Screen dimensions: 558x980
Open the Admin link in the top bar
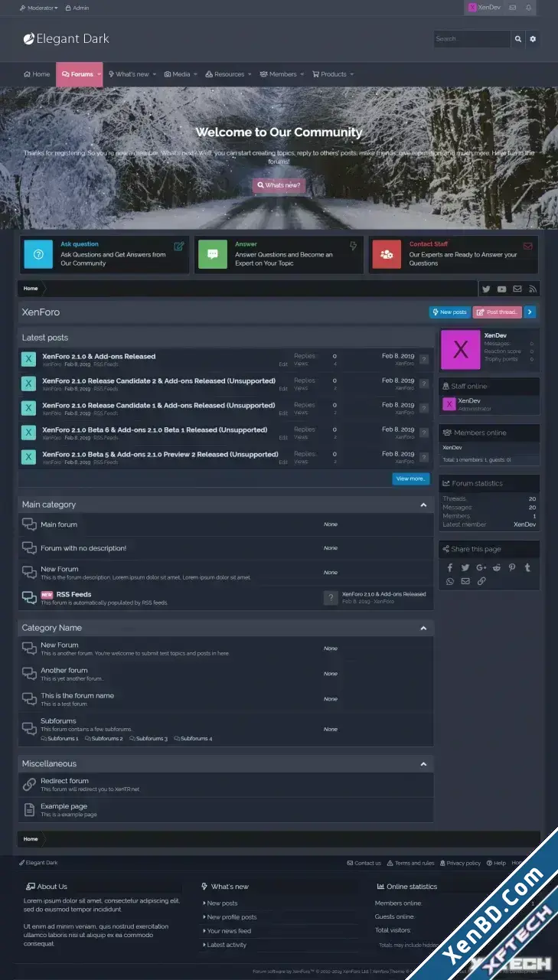click(x=77, y=8)
